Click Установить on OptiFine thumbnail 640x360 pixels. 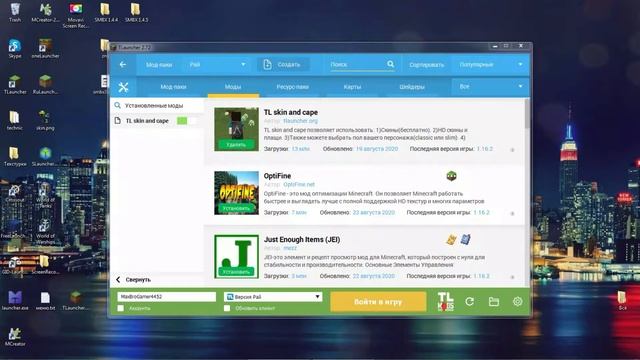[236, 208]
